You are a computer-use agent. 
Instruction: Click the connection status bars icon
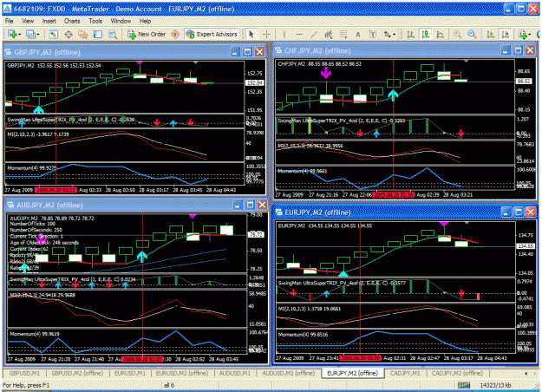464,385
